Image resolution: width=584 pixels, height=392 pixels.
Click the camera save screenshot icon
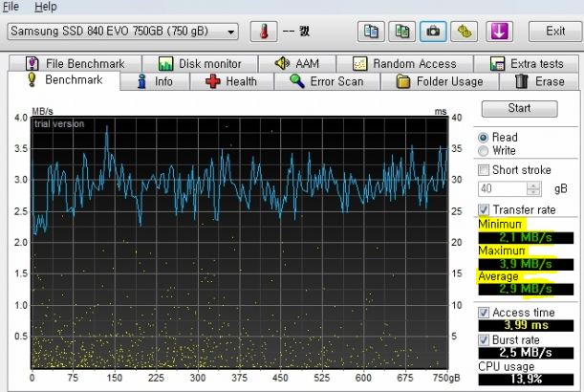pyautogui.click(x=433, y=32)
